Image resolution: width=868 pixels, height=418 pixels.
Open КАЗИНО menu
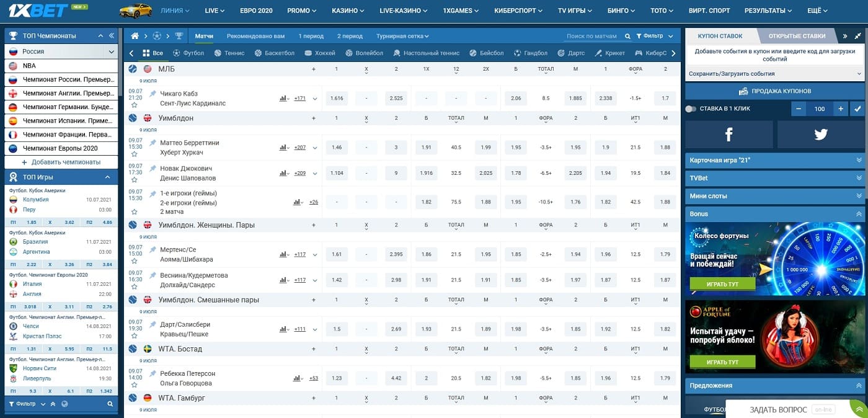point(350,11)
